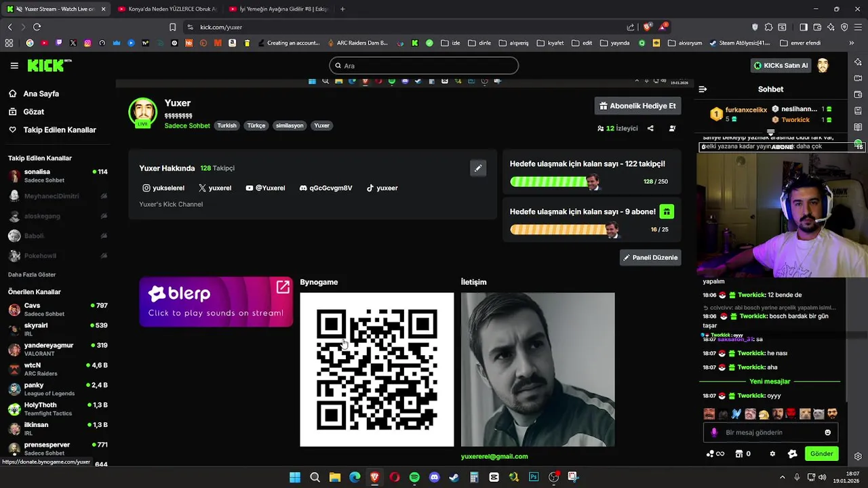Open the user profile avatar menu
This screenshot has height=488, width=868.
coord(823,66)
